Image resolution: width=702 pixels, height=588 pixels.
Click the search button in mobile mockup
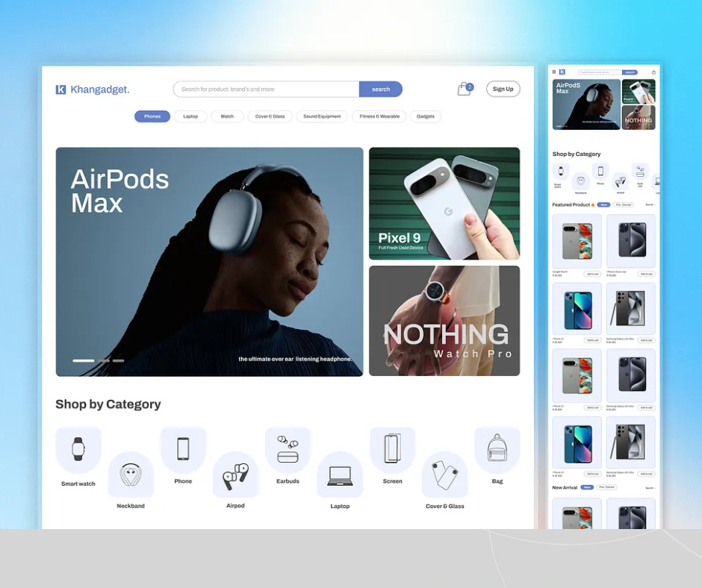point(630,72)
